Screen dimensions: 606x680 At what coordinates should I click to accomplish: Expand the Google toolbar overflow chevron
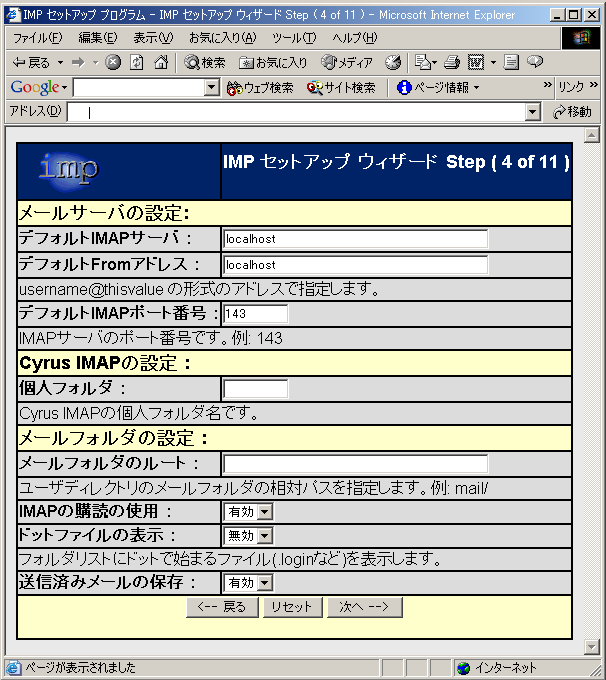click(547, 85)
